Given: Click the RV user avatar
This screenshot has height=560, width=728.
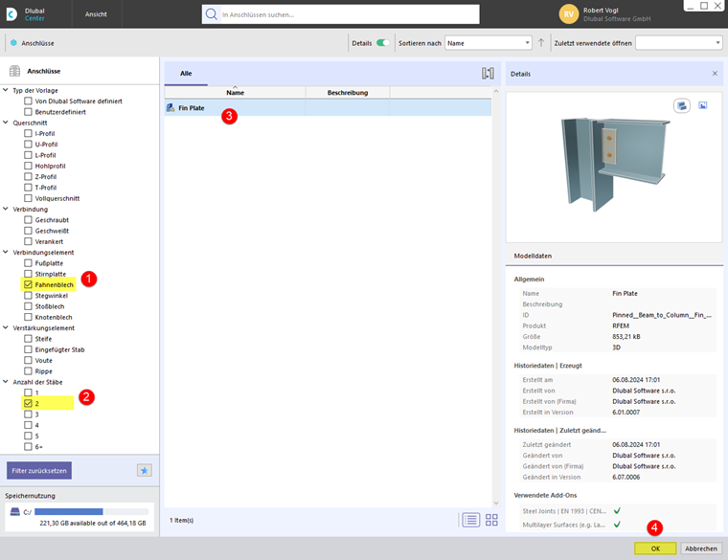Looking at the screenshot, I should coord(569,14).
